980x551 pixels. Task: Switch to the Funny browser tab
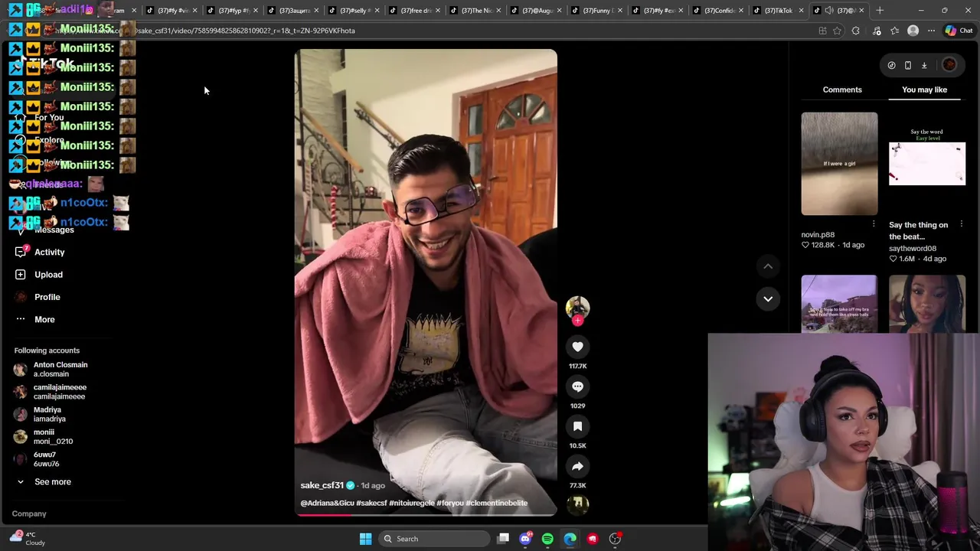599,11
